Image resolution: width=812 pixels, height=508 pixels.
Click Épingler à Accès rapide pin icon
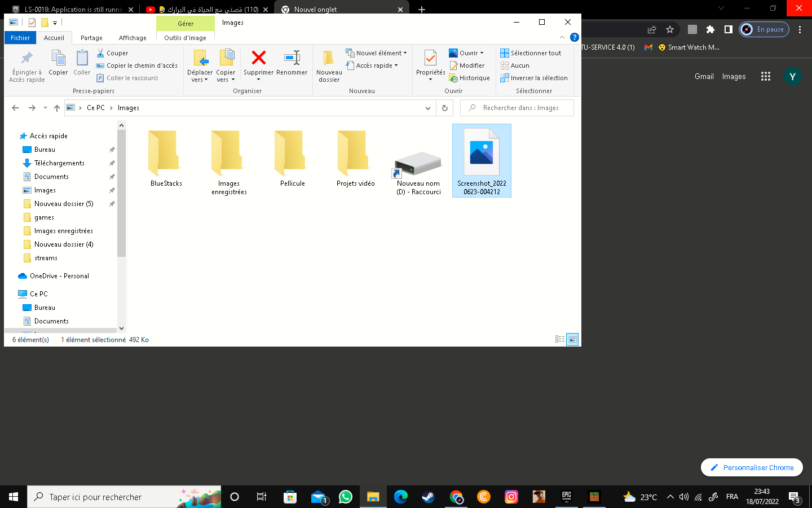coord(27,59)
